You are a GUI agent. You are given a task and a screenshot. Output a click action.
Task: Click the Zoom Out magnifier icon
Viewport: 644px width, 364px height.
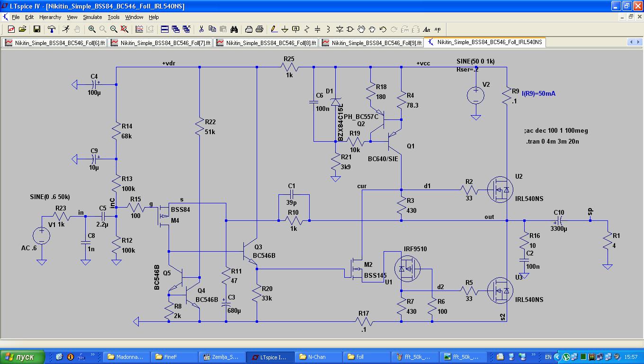[114, 29]
